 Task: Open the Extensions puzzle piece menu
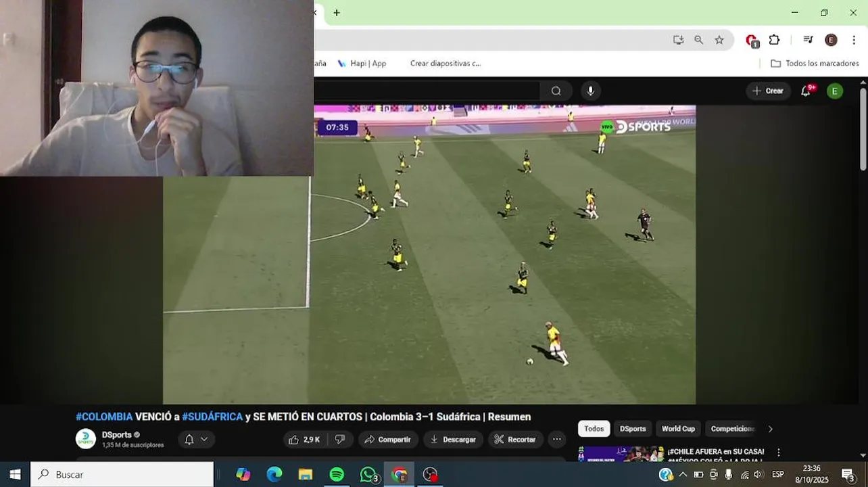[x=775, y=40]
